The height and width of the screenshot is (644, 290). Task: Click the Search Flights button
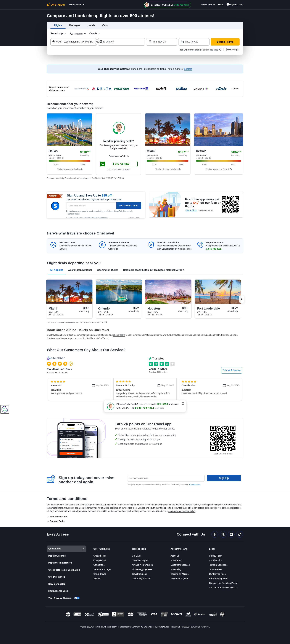pos(225,42)
